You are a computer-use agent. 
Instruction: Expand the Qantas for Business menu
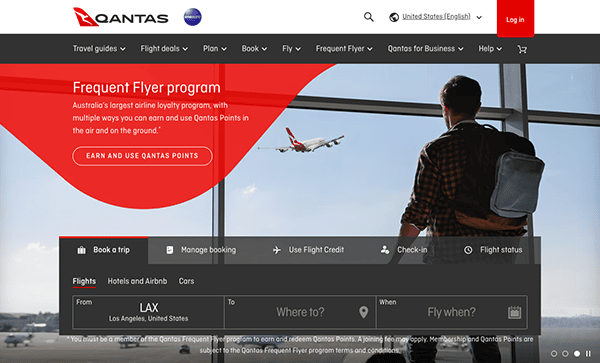click(x=426, y=49)
